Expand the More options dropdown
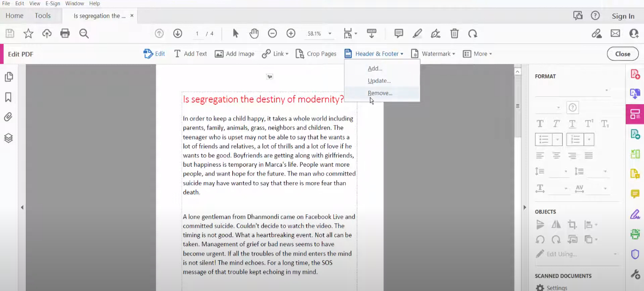The image size is (644, 291). coord(478,54)
